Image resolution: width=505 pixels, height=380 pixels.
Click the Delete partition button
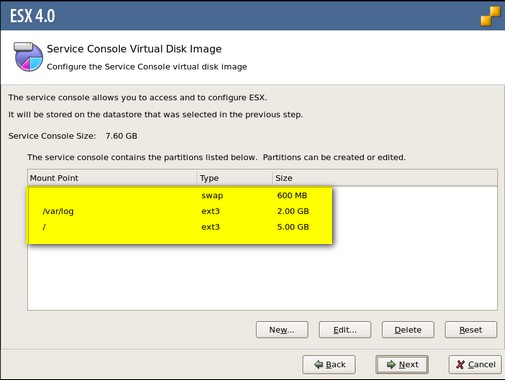(408, 330)
